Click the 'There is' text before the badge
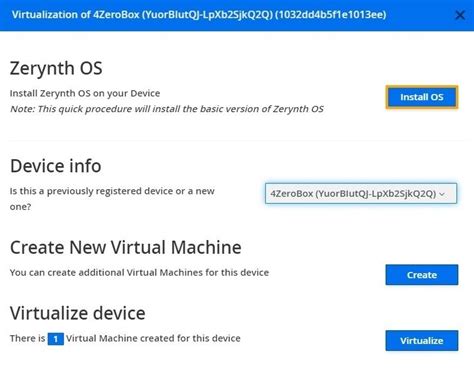Image resolution: width=474 pixels, height=386 pixels. [28, 338]
